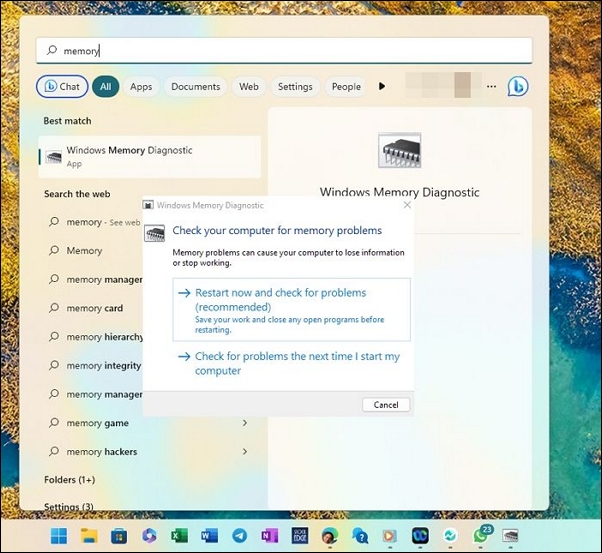Click the memory chip icon in dialog header
Screen dimensions: 602x553
(x=154, y=233)
